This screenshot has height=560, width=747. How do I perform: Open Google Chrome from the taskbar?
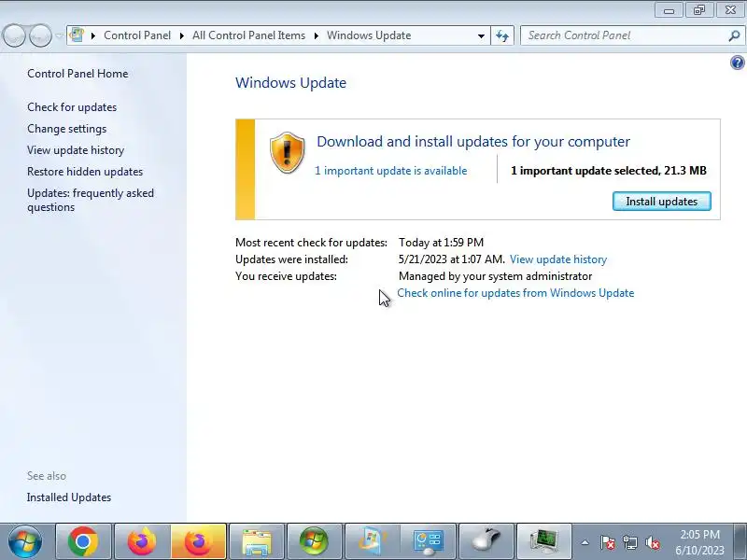tap(83, 541)
